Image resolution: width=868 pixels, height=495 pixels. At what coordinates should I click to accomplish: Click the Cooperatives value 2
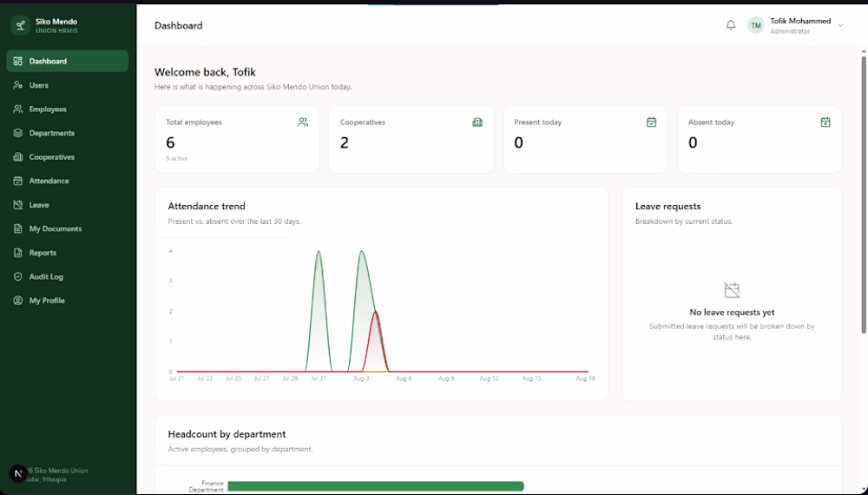[x=345, y=142]
